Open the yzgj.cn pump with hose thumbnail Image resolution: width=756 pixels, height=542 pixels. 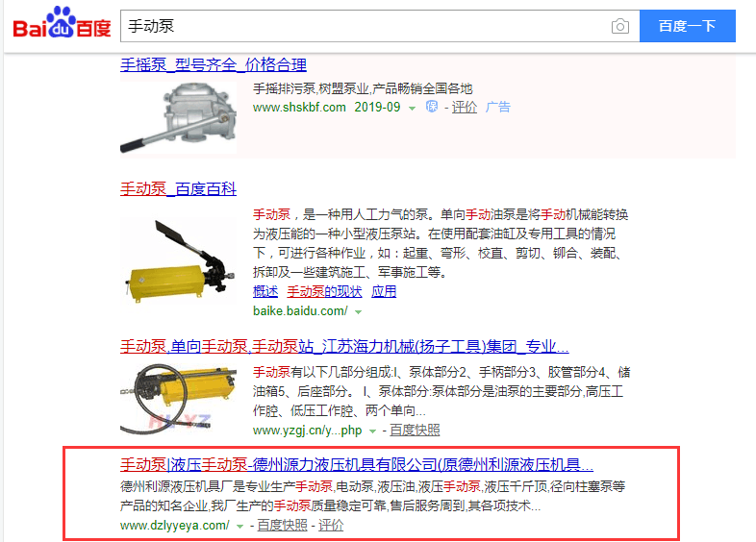click(x=178, y=398)
